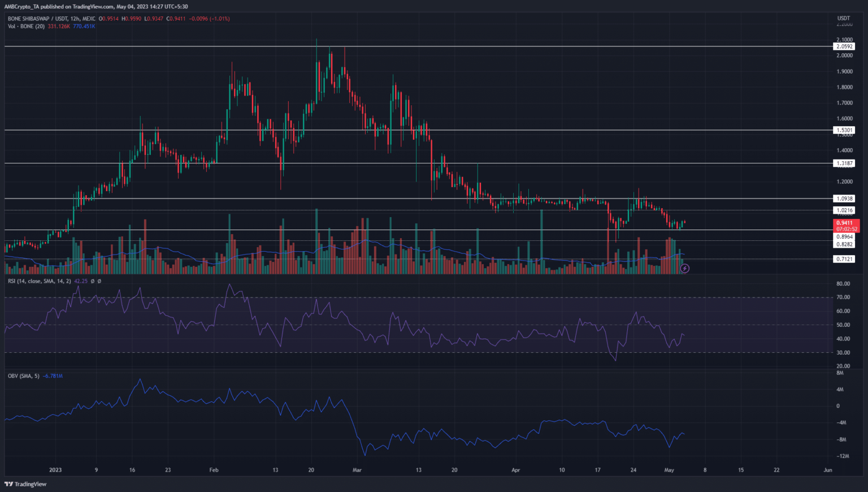Select the May date on time axis

[x=669, y=470]
